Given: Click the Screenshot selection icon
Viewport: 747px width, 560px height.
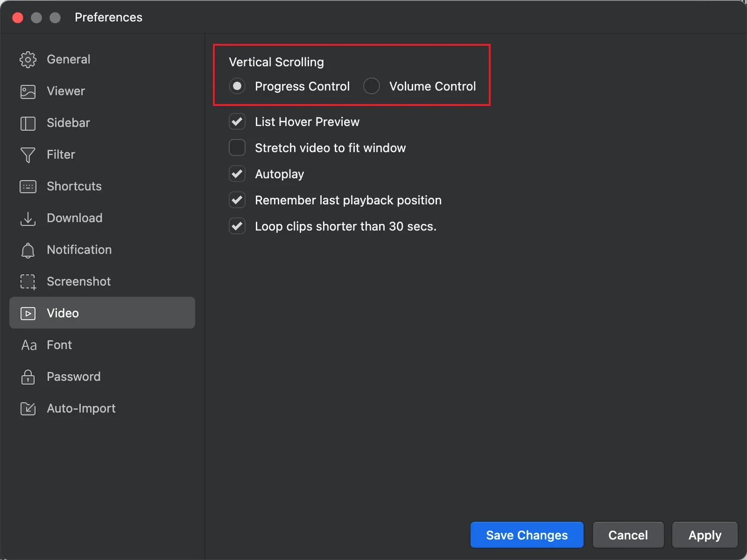Looking at the screenshot, I should 28,282.
